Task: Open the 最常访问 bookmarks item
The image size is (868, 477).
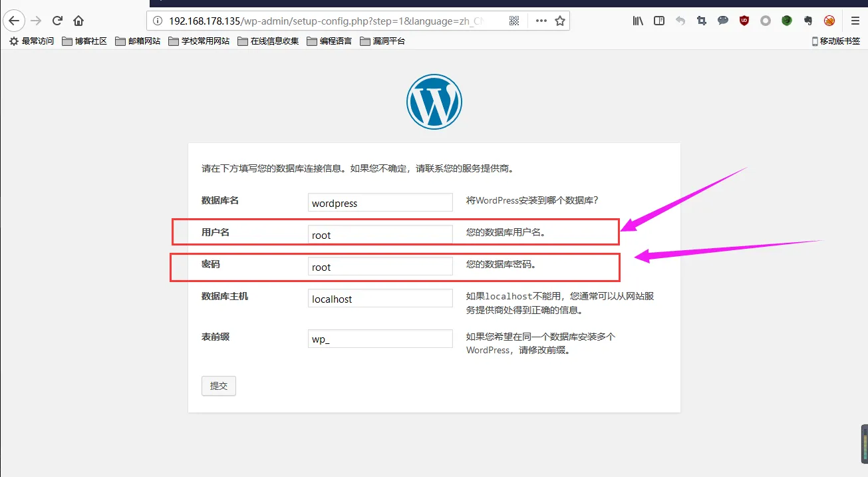Action: (32, 41)
